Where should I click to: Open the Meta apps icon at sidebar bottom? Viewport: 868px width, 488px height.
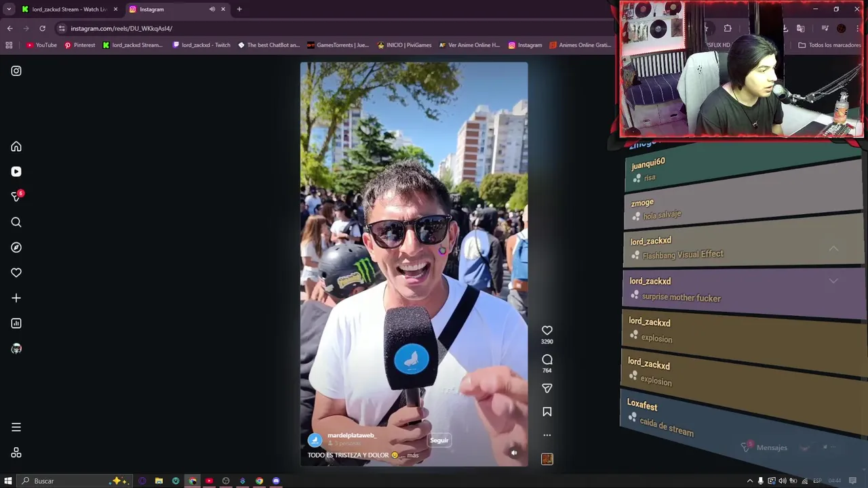(x=16, y=453)
